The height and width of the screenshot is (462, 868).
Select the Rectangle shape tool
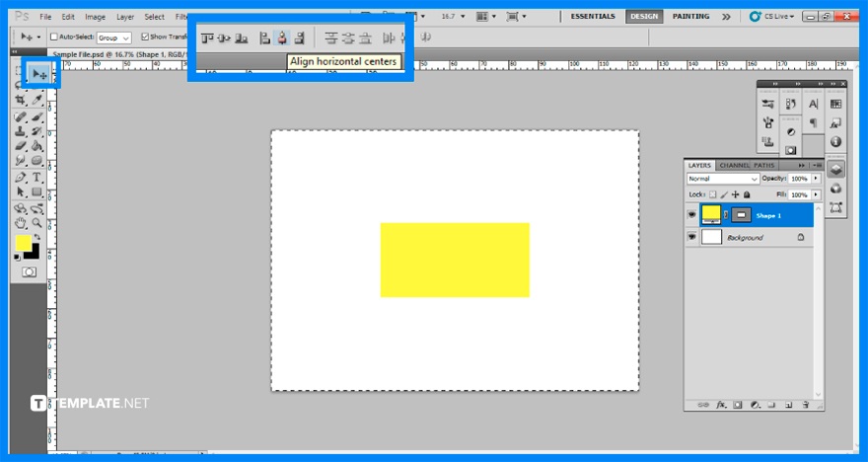pyautogui.click(x=37, y=192)
